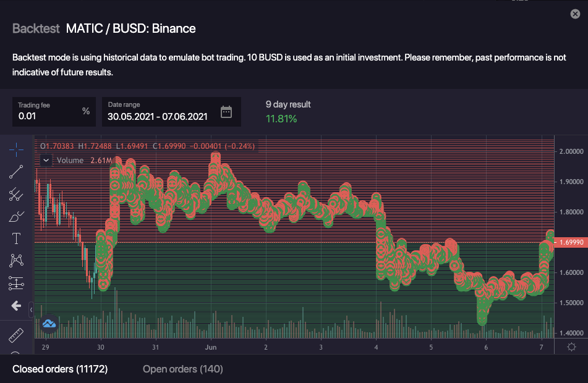Open the chart settings gear

click(571, 347)
